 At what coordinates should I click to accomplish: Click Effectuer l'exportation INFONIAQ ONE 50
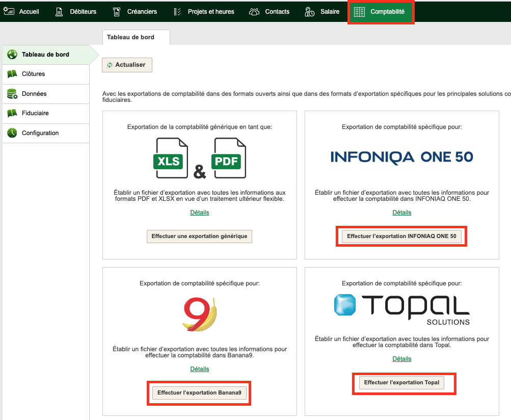pos(401,237)
